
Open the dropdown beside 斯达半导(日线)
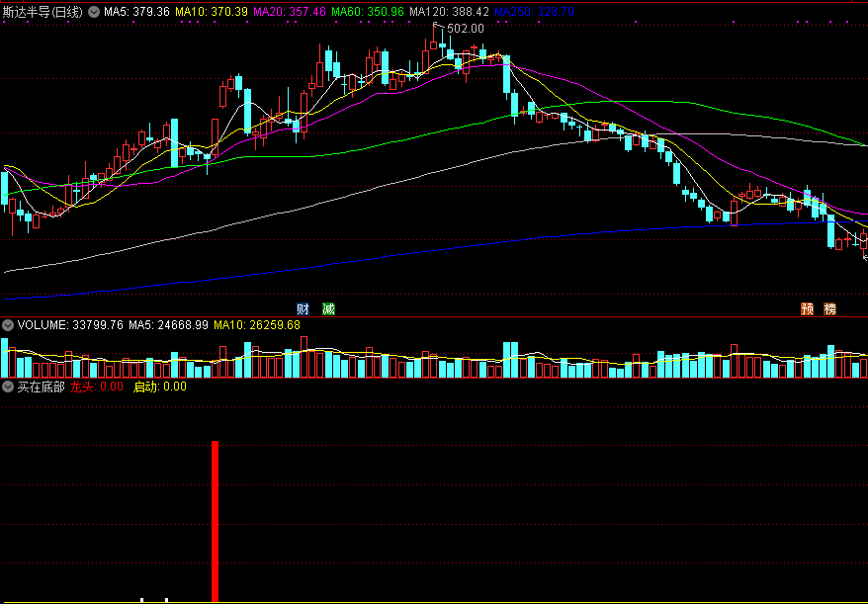coord(94,12)
